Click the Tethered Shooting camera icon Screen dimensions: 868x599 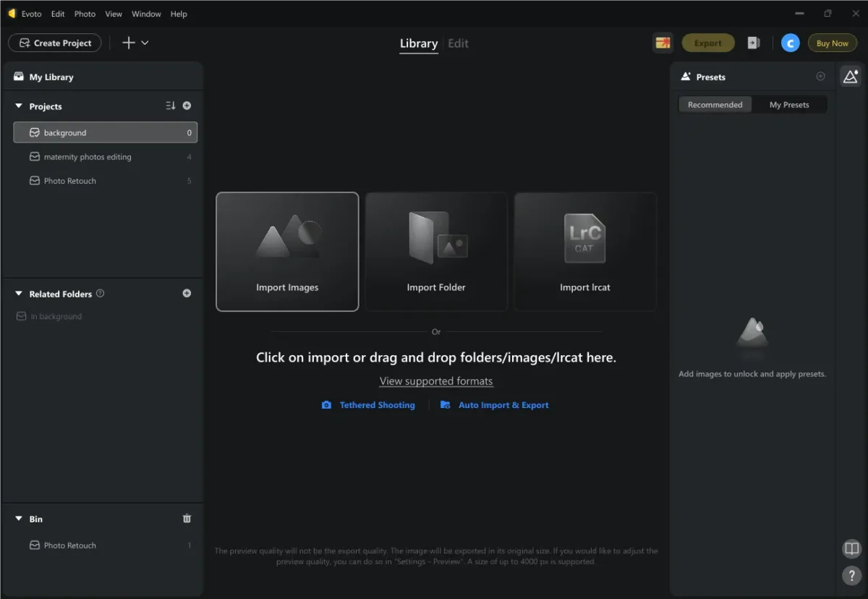(327, 405)
